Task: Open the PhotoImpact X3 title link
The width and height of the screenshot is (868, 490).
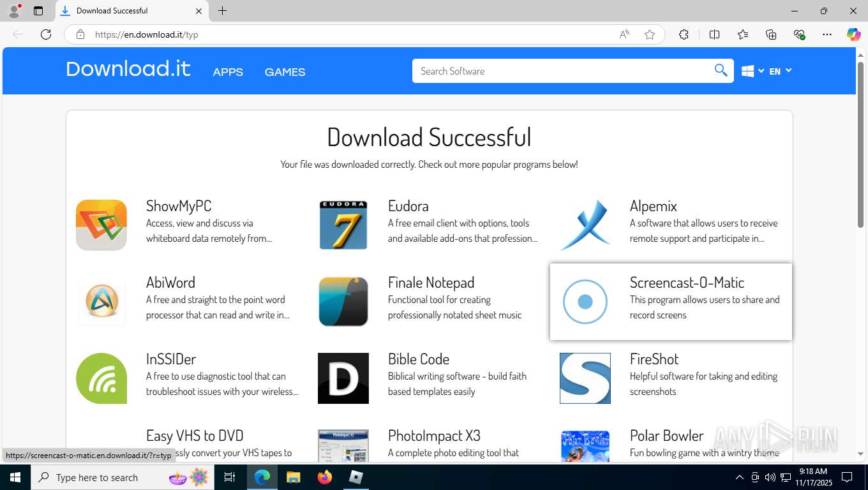Action: (434, 435)
